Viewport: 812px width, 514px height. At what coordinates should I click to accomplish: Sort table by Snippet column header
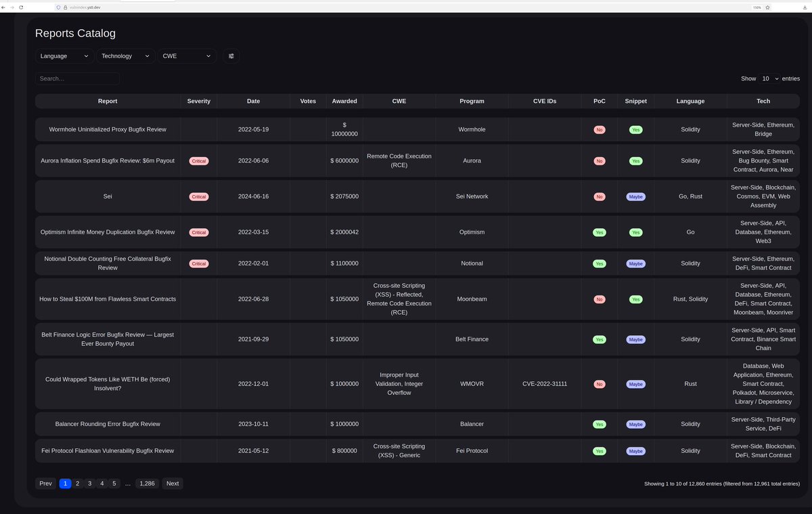(635, 101)
